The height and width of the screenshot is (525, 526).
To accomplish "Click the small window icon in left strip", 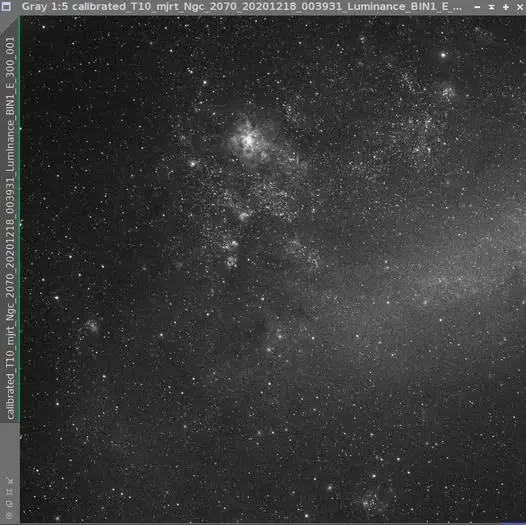I will coord(10,504).
